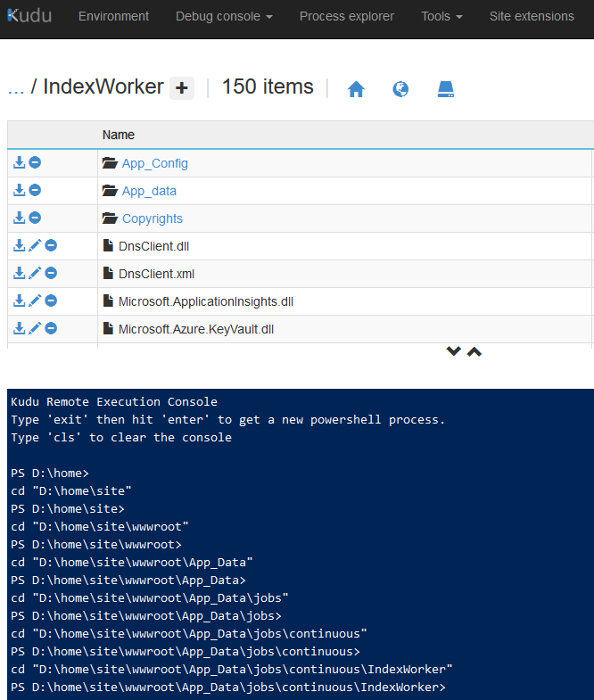The image size is (594, 700).
Task: Click the IndexWorker breadcrumb title
Action: click(103, 86)
